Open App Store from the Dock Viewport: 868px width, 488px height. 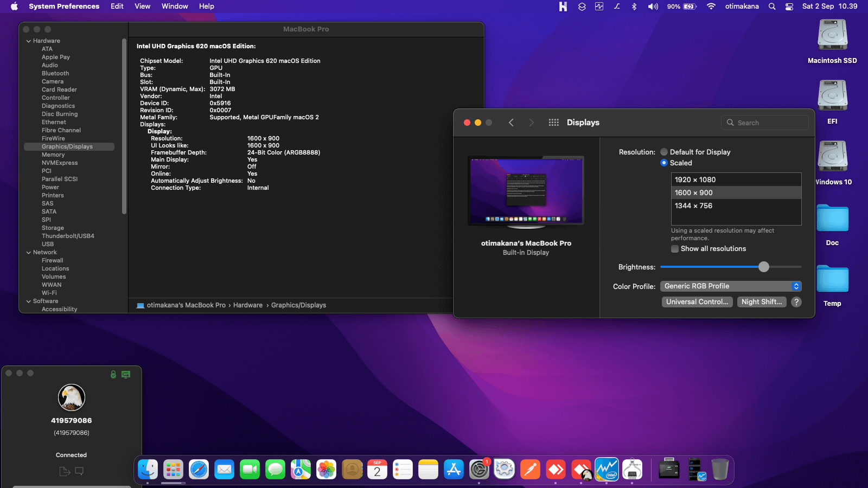coord(454,470)
